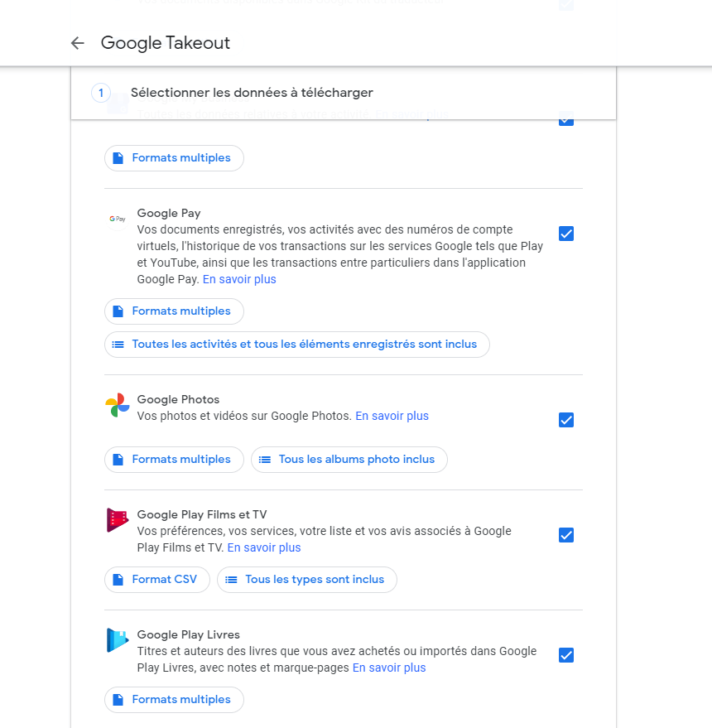The image size is (712, 728).
Task: Click the Google Pay logo icon
Action: pos(117,219)
